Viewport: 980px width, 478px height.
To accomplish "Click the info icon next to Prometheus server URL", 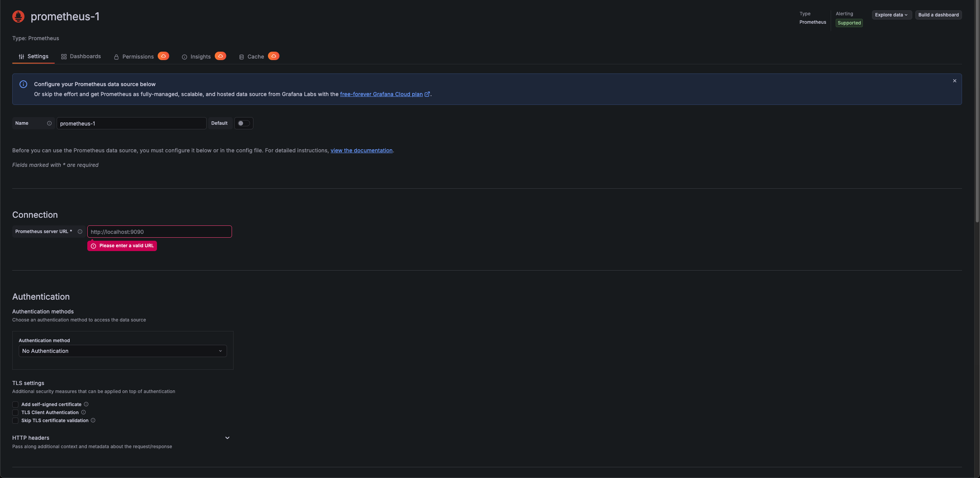I will [80, 232].
